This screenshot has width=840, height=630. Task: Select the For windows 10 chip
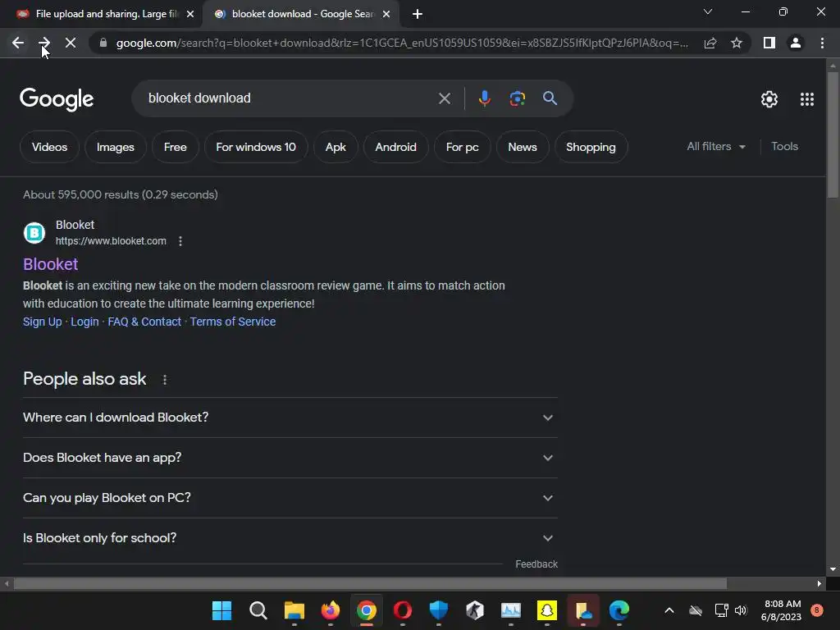(x=256, y=147)
